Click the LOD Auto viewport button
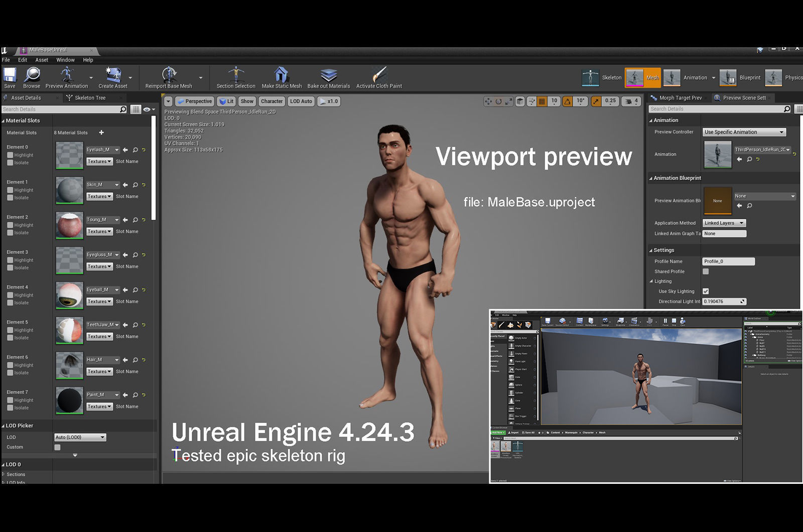Screen dimensions: 803x532 click(x=301, y=101)
